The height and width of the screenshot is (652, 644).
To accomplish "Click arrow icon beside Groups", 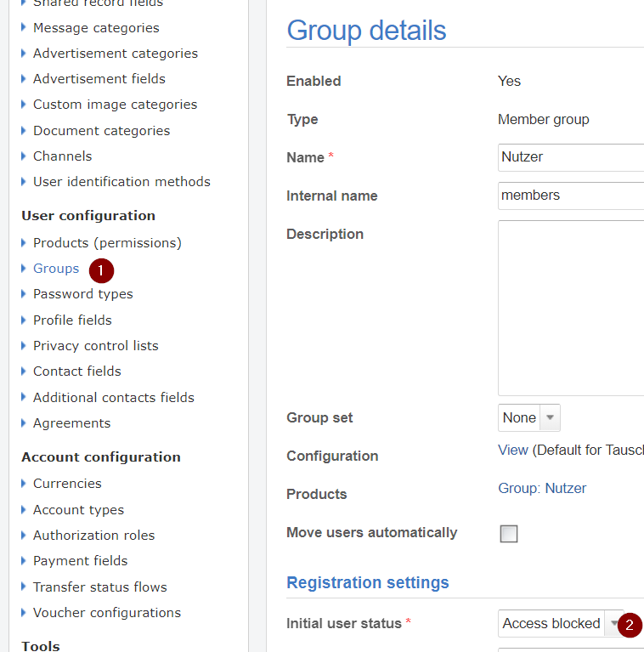I will [x=24, y=269].
